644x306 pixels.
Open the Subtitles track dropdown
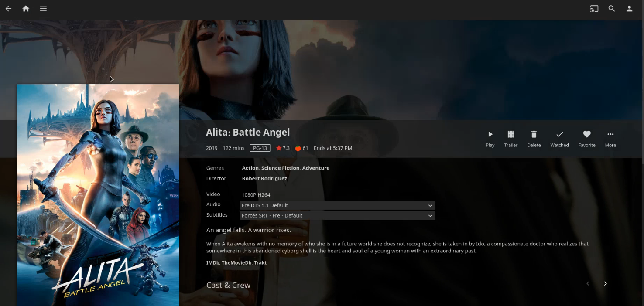click(337, 215)
